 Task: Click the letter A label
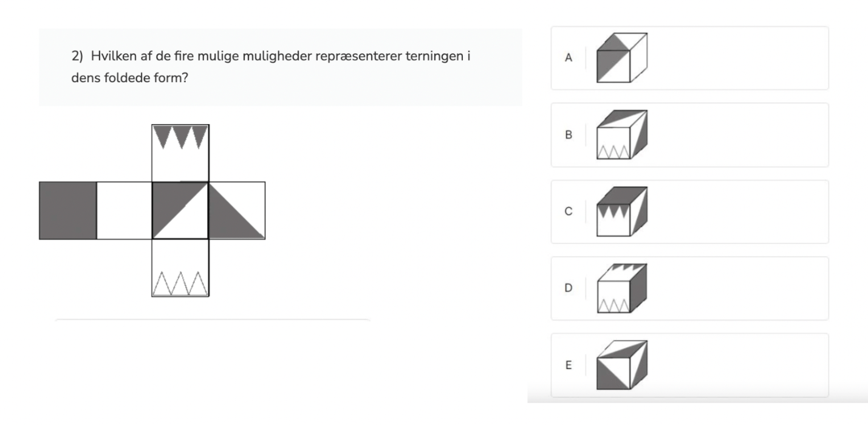coord(569,58)
